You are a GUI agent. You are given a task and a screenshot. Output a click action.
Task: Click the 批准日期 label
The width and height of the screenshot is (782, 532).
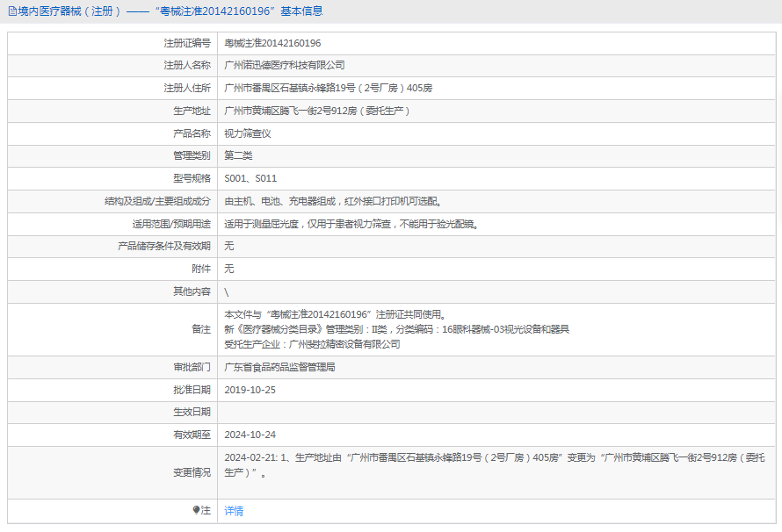pyautogui.click(x=192, y=390)
